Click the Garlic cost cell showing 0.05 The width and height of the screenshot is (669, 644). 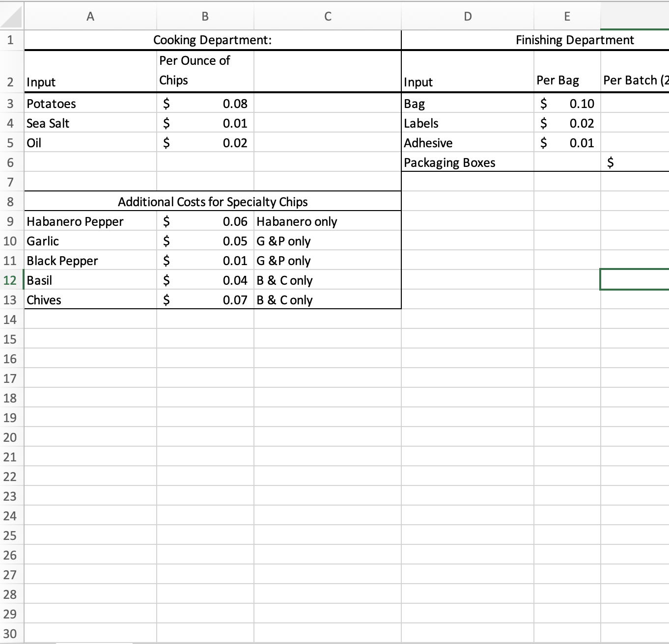pyautogui.click(x=205, y=241)
